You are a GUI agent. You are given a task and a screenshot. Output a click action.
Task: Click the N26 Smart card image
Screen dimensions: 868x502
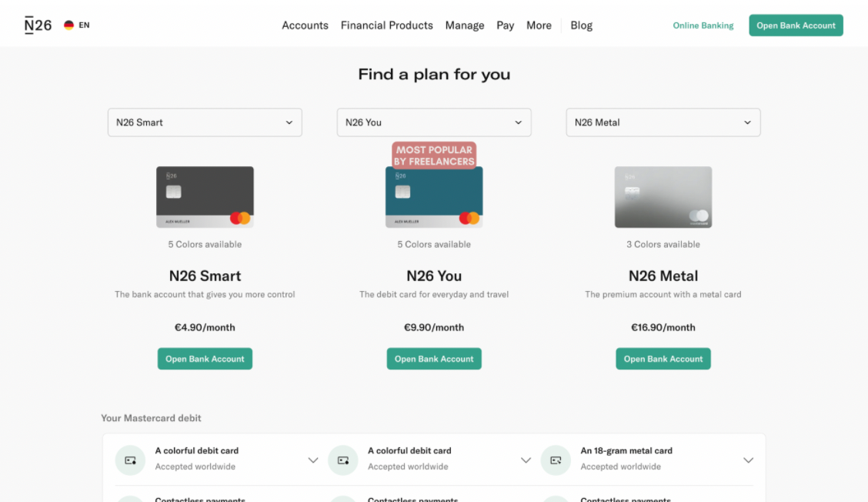coord(205,197)
